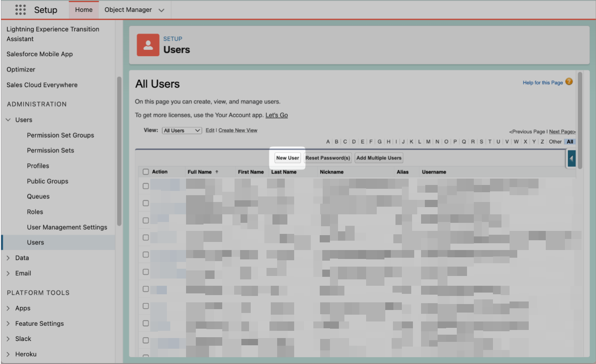Sort by First Name column header
This screenshot has height=364, width=596.
[251, 172]
